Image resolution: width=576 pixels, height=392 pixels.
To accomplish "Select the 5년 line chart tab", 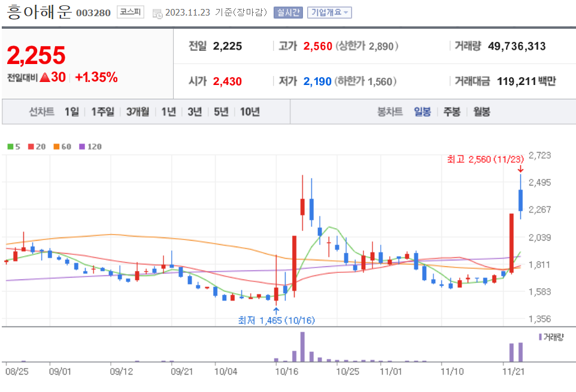I will (x=221, y=111).
